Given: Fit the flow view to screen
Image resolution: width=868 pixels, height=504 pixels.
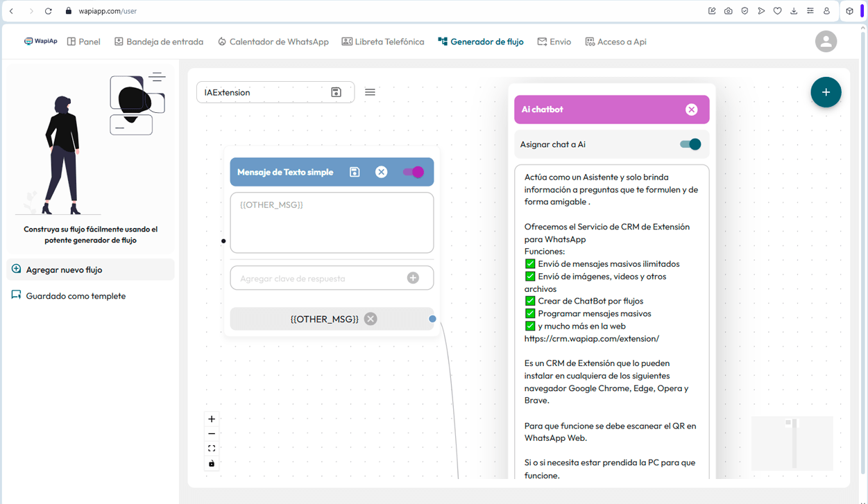Looking at the screenshot, I should [212, 449].
